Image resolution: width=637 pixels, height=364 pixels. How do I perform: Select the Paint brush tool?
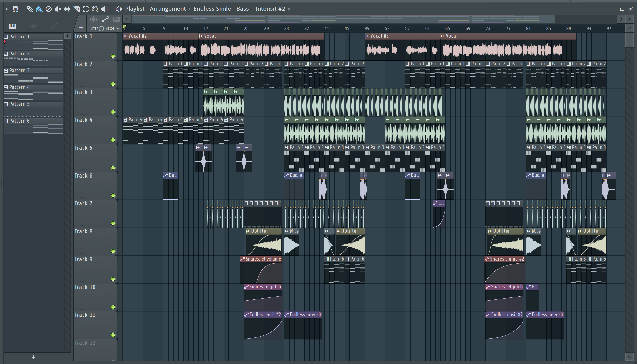(39, 9)
